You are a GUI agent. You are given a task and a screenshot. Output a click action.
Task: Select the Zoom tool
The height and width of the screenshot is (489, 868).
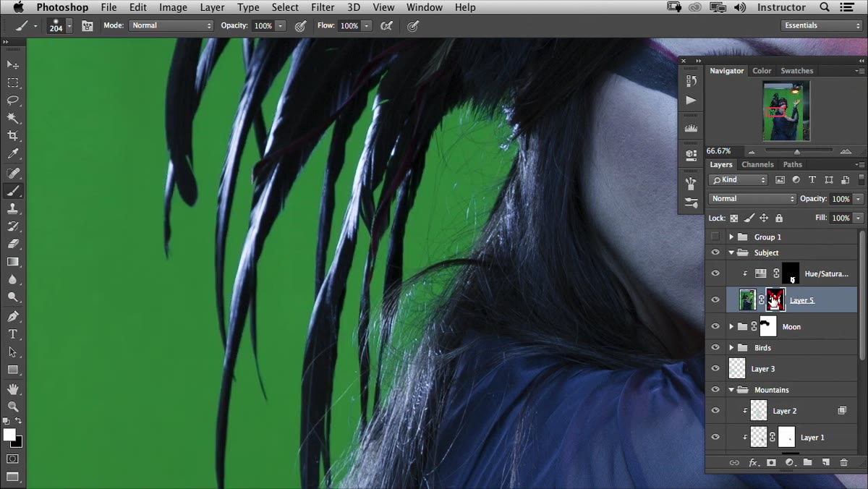coord(13,407)
